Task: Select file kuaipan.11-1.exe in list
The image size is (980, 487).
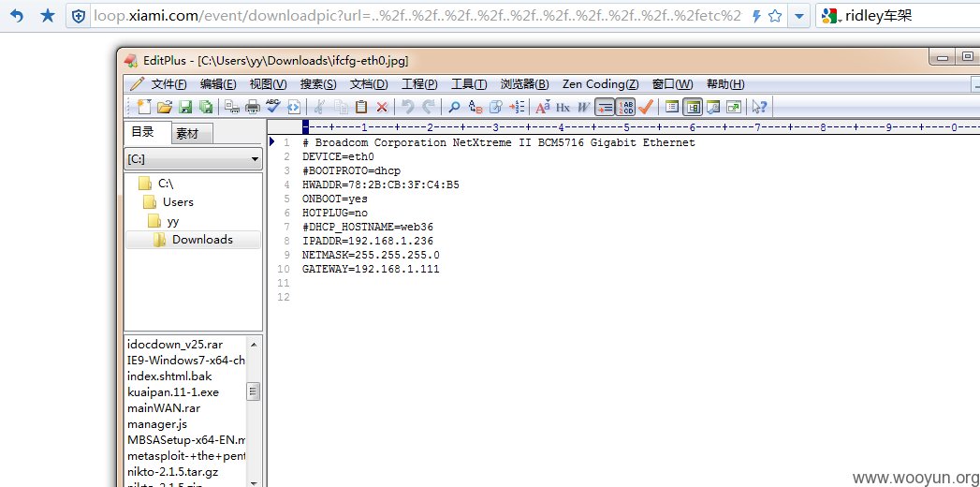Action: pos(173,392)
